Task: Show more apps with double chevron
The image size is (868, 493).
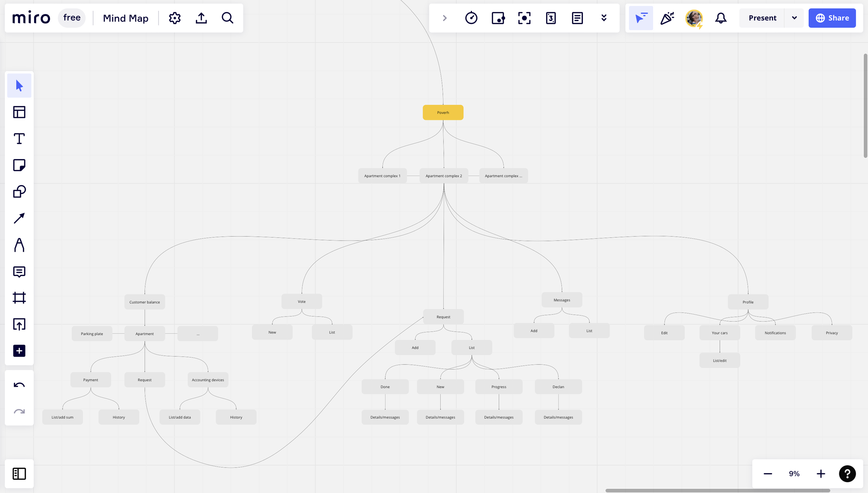Action: coord(604,18)
